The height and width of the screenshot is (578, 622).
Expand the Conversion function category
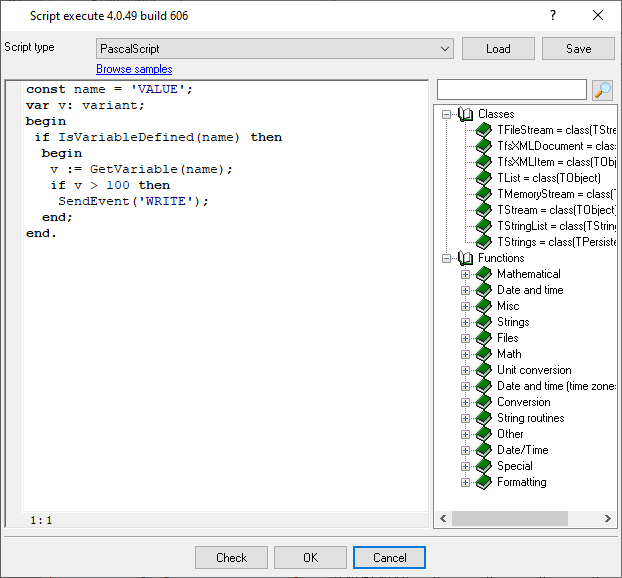465,402
